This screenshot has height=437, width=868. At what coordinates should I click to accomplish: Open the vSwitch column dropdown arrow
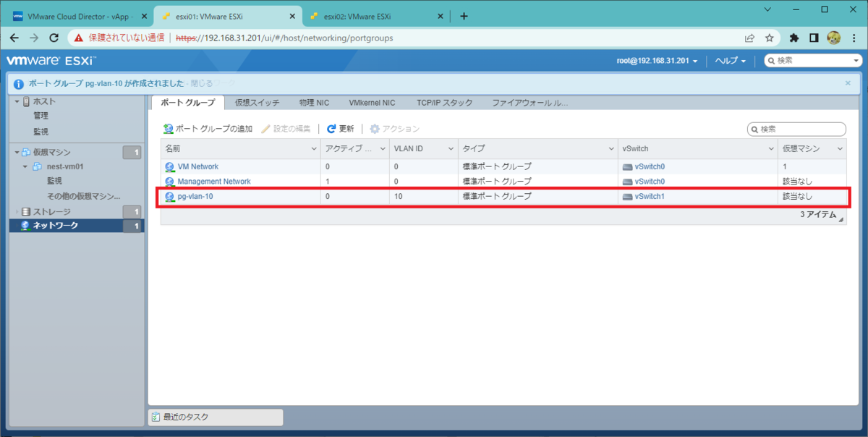click(x=770, y=148)
